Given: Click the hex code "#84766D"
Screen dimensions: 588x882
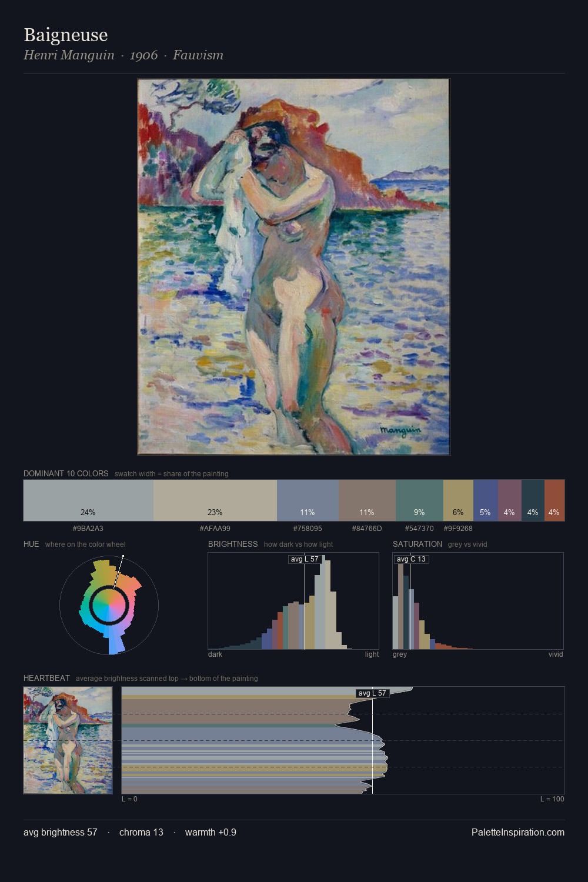Looking at the screenshot, I should click(367, 529).
